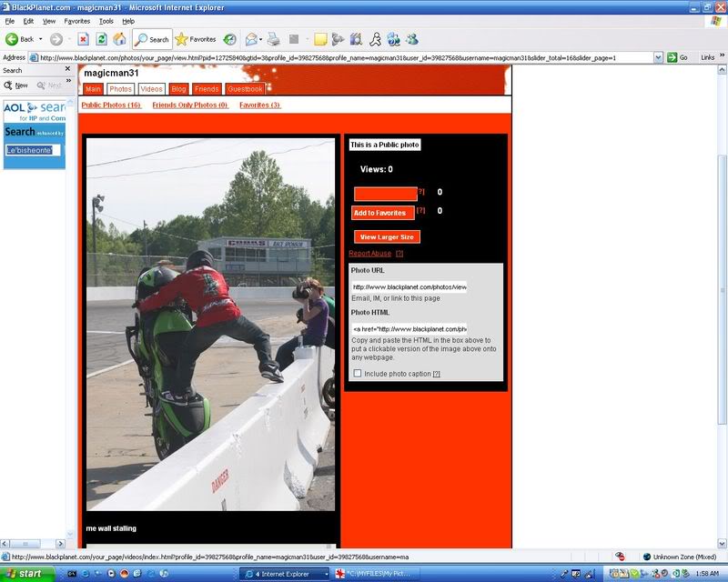Print the current page
Viewport: 728px width, 582px height.
(273, 40)
